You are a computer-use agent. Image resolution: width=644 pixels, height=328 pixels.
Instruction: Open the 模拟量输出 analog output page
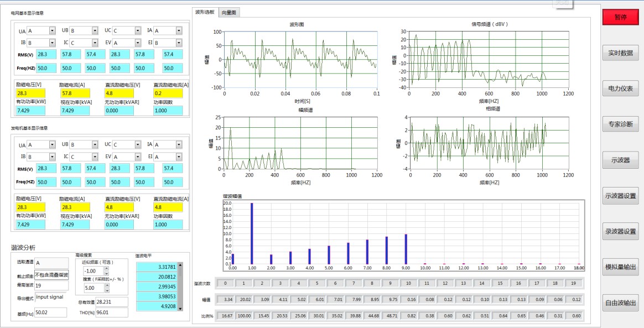pos(620,267)
